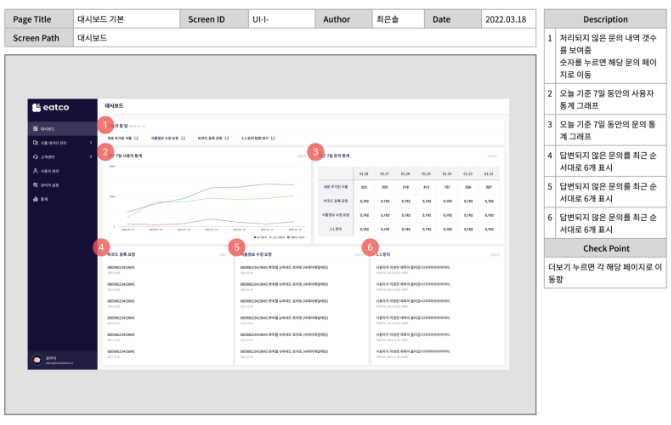Click 더보기 in 식품정보 수정 요청 list panel
This screenshot has height=425, width=671.
358,255
